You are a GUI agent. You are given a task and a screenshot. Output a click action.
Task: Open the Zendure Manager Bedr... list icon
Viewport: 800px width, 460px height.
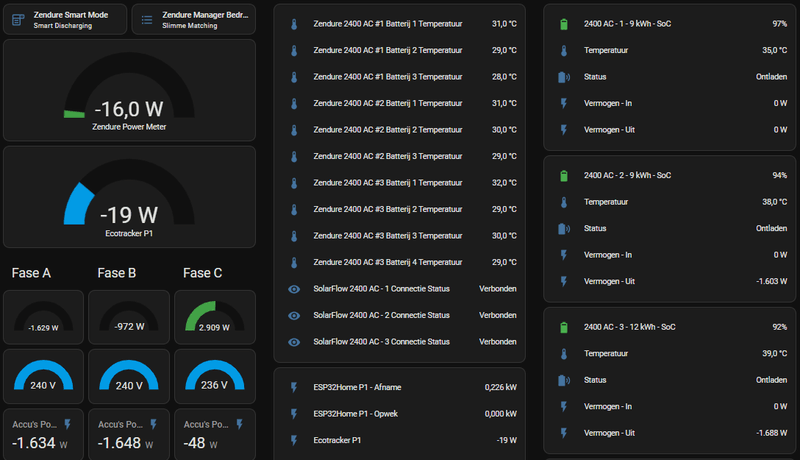coord(146,20)
